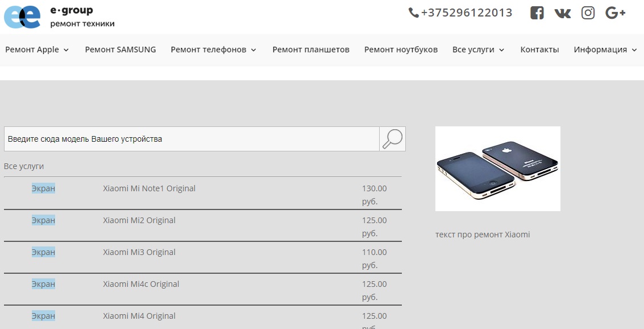Viewport: 644px width, 329px height.
Task: Open the Google Plus social icon
Action: click(615, 13)
